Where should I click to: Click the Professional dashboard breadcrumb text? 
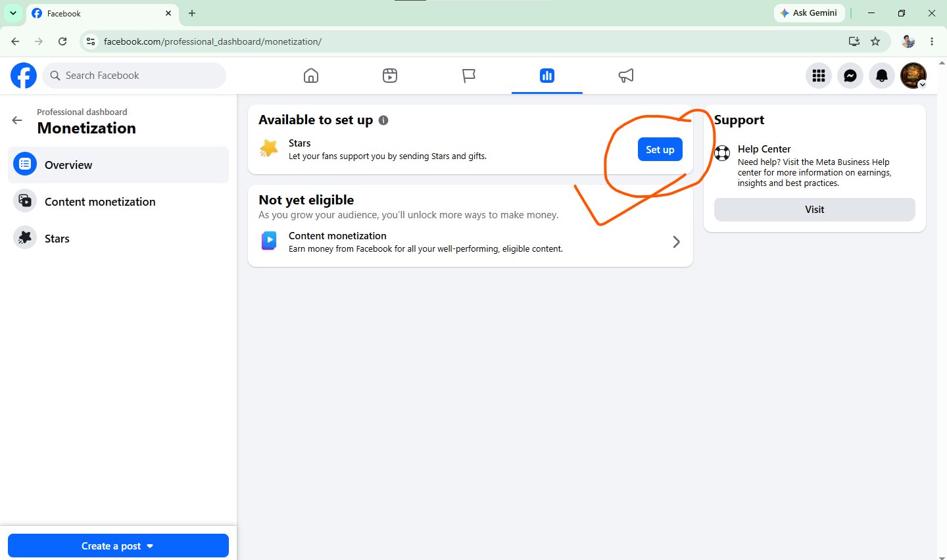tap(82, 112)
